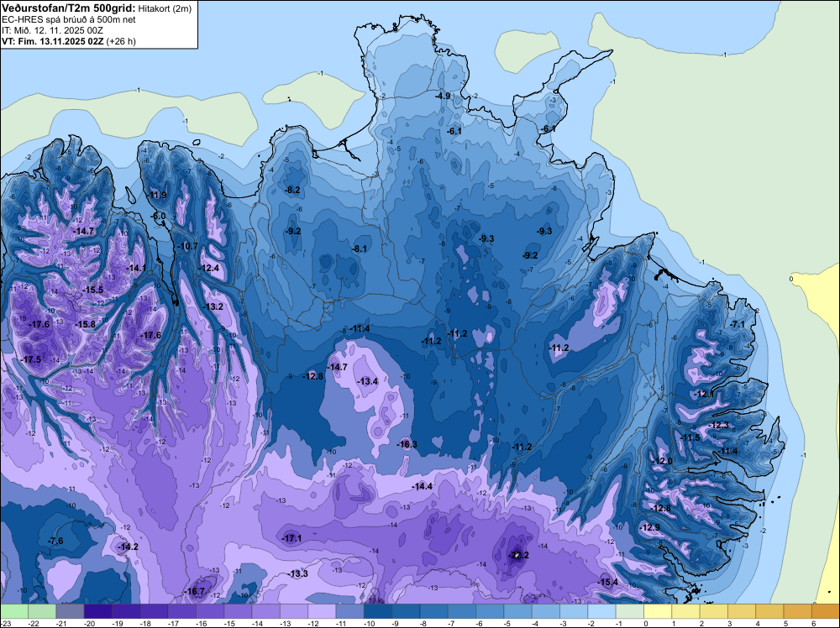Click the -14.4 temperature label

[423, 486]
